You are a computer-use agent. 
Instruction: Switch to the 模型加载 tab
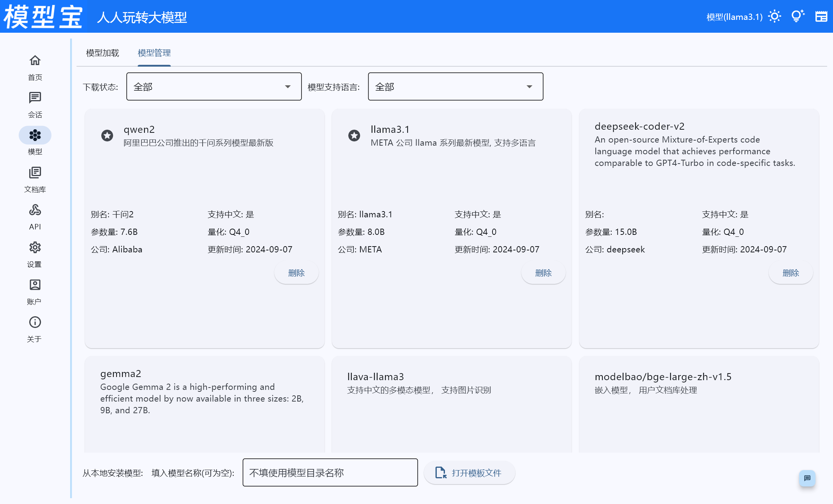pyautogui.click(x=102, y=53)
